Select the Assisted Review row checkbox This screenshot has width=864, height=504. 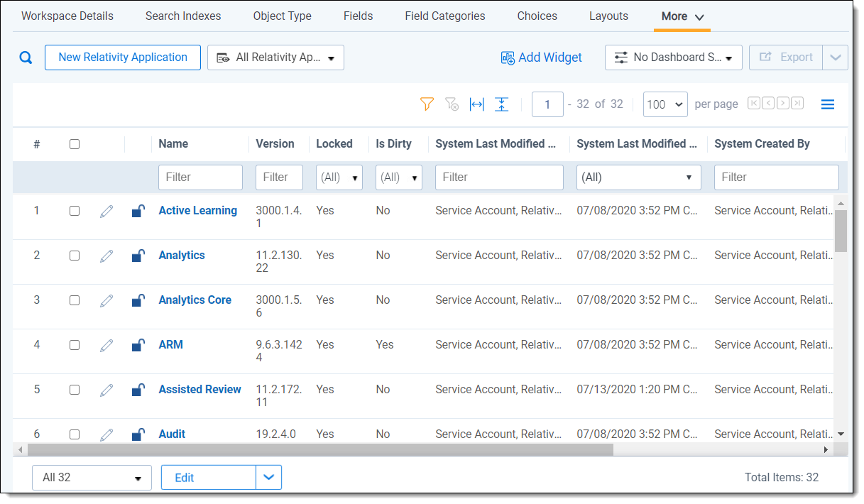click(75, 390)
